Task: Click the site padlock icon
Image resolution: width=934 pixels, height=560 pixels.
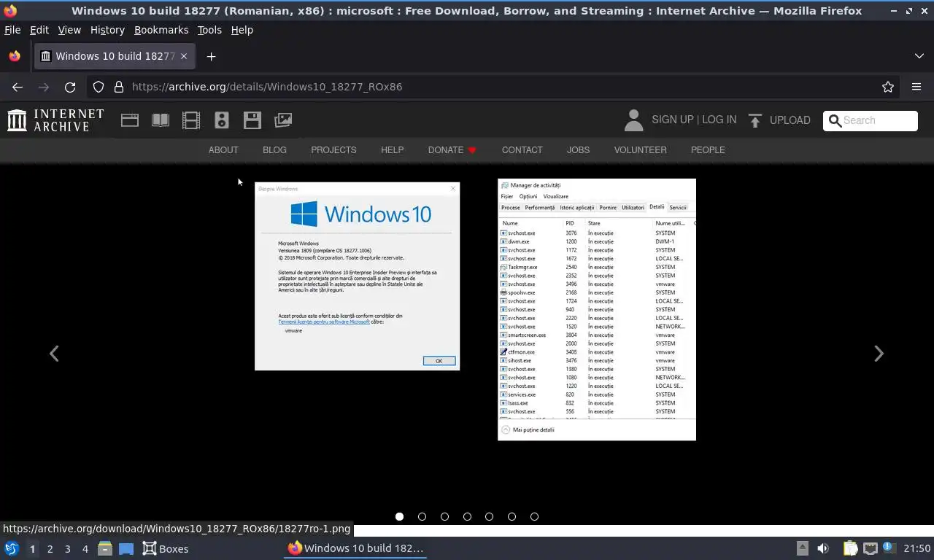Action: tap(119, 87)
